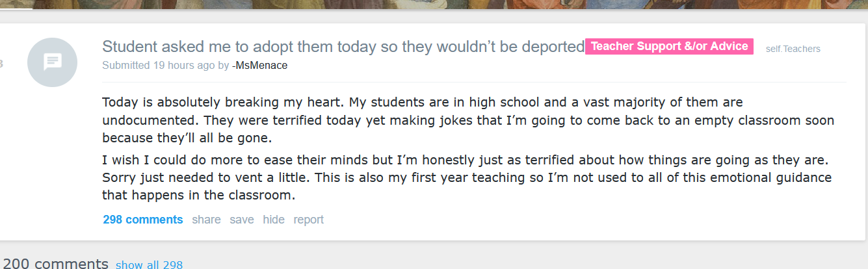Click the word "deported" in the post title
868x269 pixels.
554,47
